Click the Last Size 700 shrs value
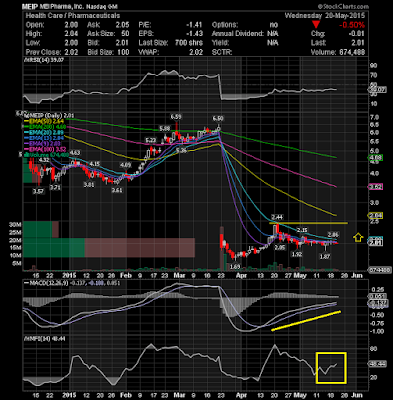 click(189, 43)
